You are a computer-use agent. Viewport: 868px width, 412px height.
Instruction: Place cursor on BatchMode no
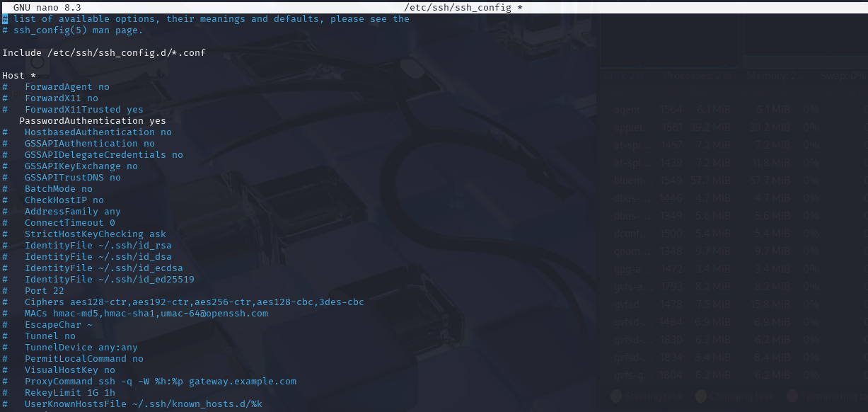58,189
